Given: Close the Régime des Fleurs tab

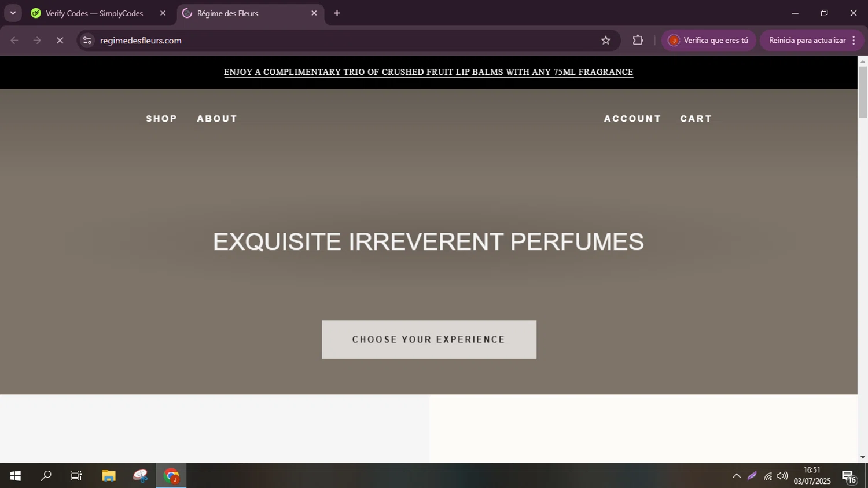Looking at the screenshot, I should click(314, 13).
